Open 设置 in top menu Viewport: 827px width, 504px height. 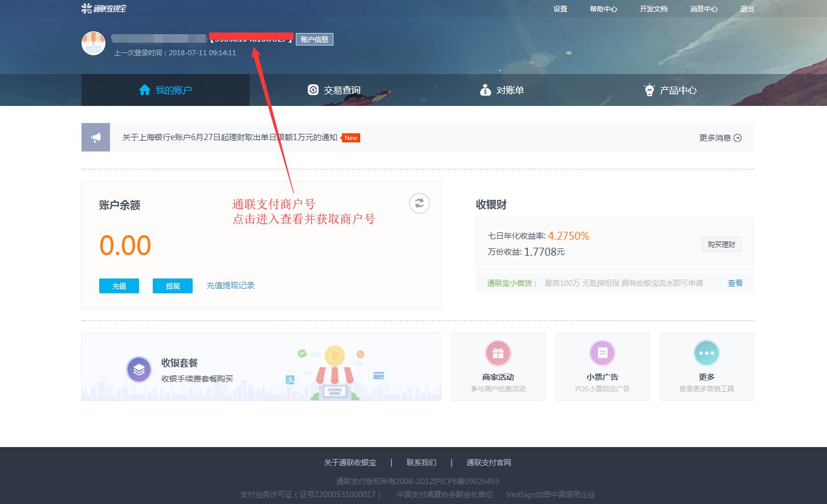(x=560, y=9)
